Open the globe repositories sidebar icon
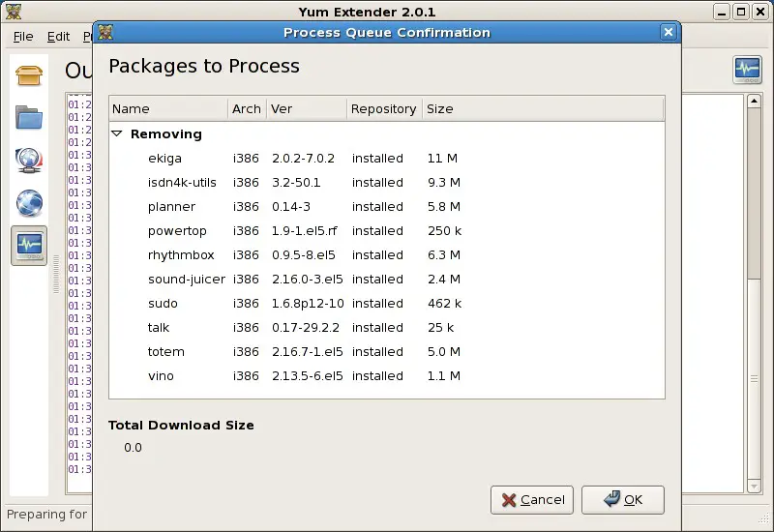 pyautogui.click(x=29, y=203)
